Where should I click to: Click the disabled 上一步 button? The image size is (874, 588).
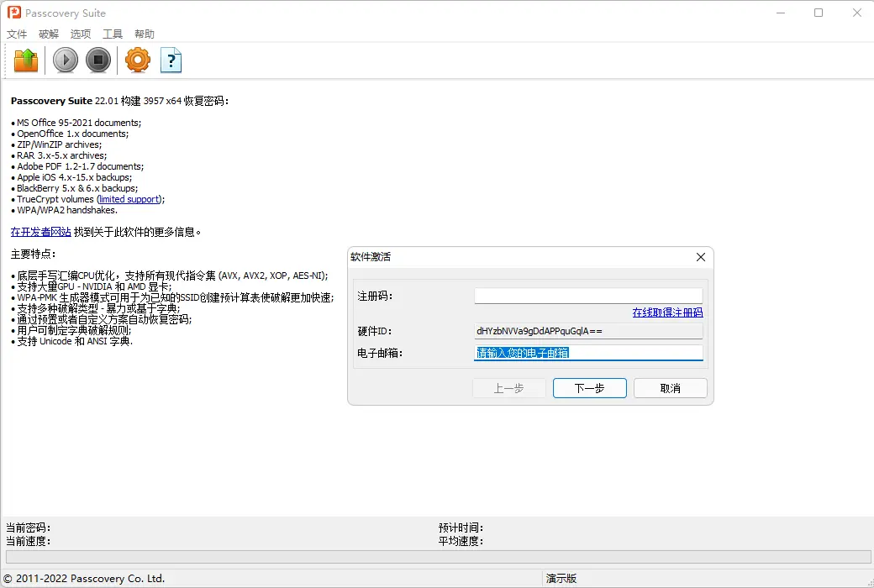pyautogui.click(x=509, y=388)
